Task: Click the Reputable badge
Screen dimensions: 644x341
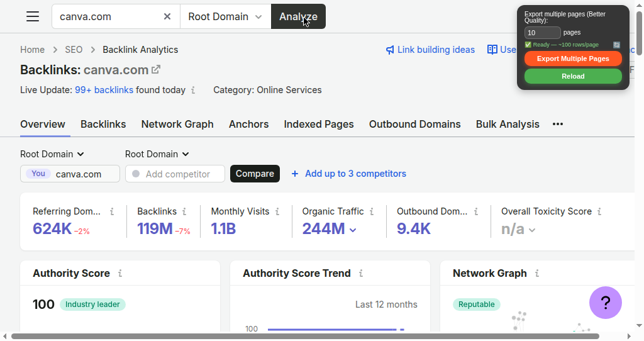Action: [x=477, y=305]
